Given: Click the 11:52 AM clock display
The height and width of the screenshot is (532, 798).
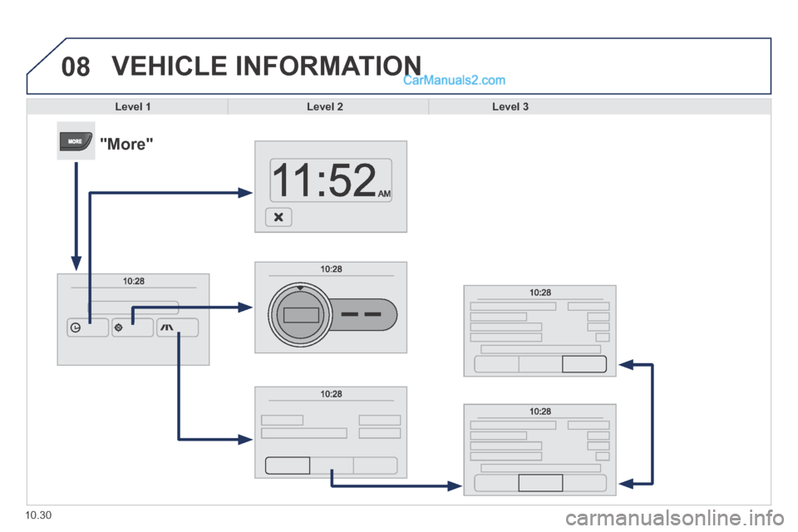Looking at the screenshot, I should click(331, 180).
